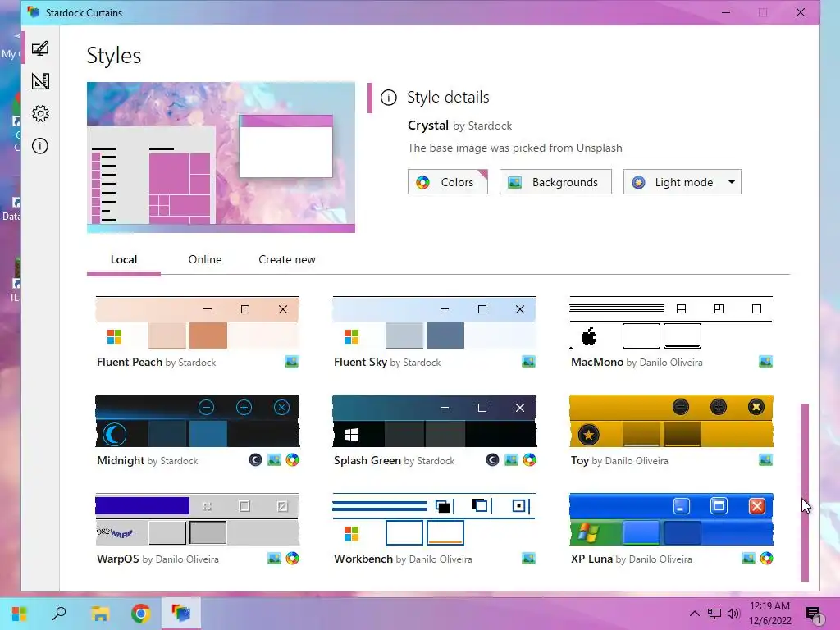Click the Style details info icon
The image size is (840, 630).
pyautogui.click(x=388, y=98)
